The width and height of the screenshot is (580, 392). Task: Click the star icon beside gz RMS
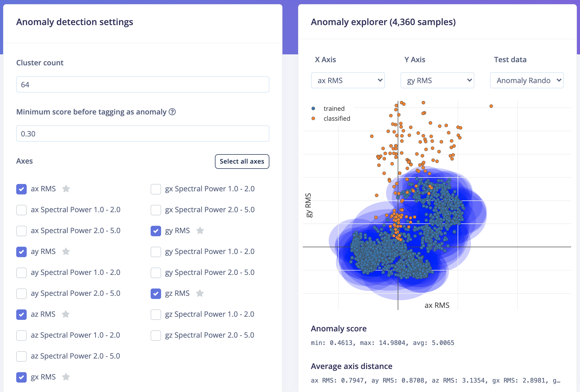click(x=200, y=293)
